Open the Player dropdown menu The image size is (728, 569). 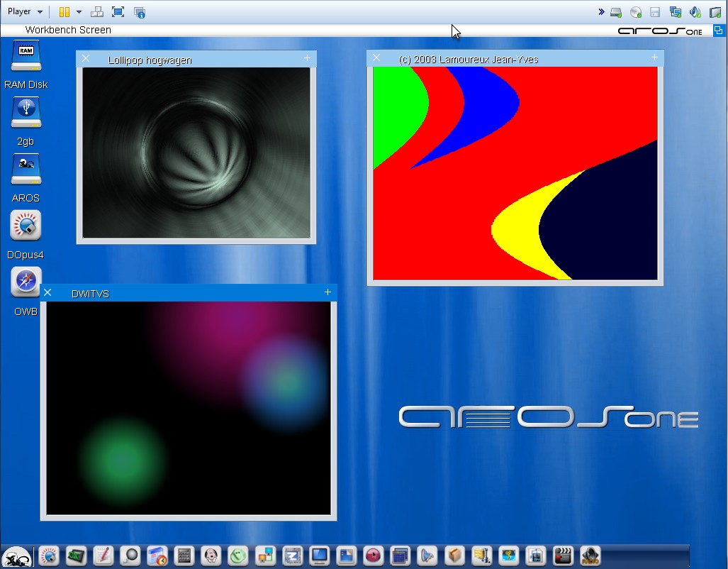point(25,12)
